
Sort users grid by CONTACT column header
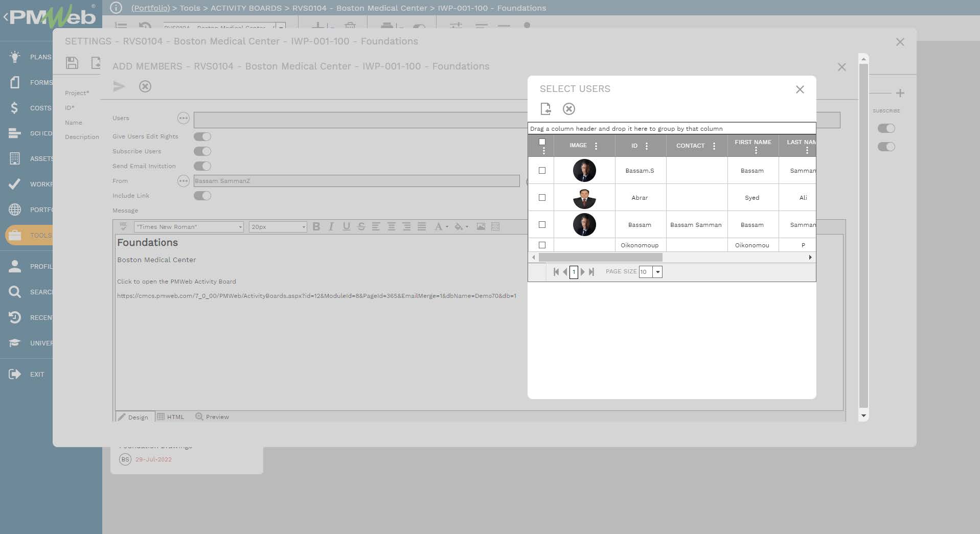pos(690,146)
